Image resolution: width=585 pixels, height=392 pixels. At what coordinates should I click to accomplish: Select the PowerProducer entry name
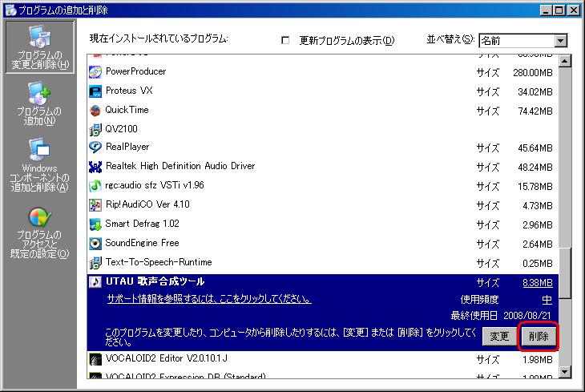coord(135,71)
